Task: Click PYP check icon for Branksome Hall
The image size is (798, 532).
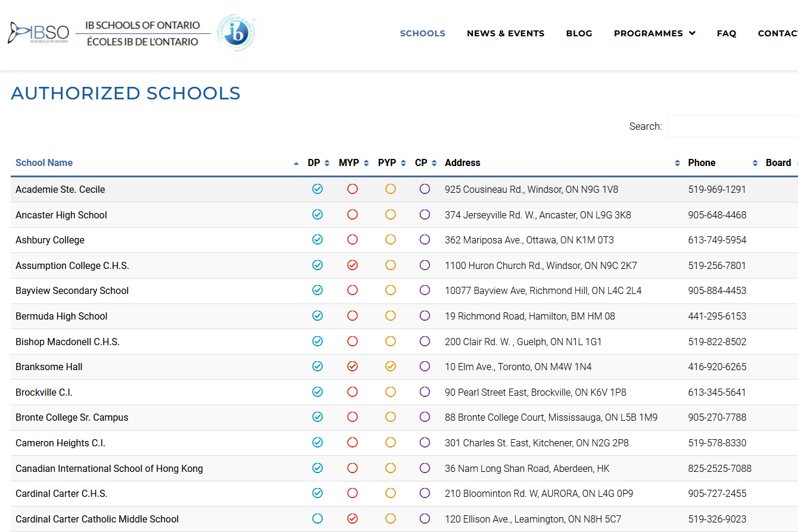Action: (391, 367)
